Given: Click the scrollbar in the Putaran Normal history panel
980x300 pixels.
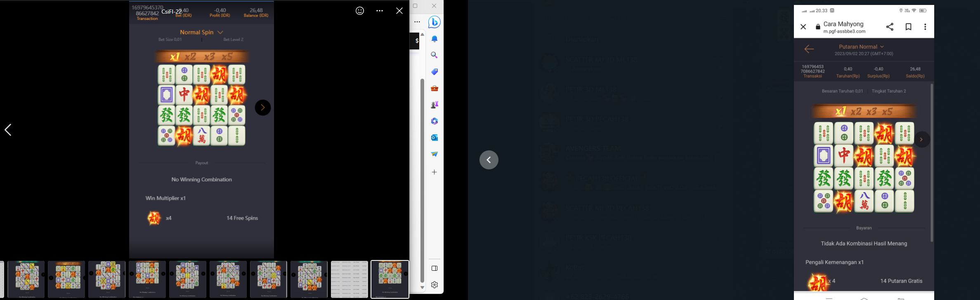Looking at the screenshot, I should [x=932, y=163].
